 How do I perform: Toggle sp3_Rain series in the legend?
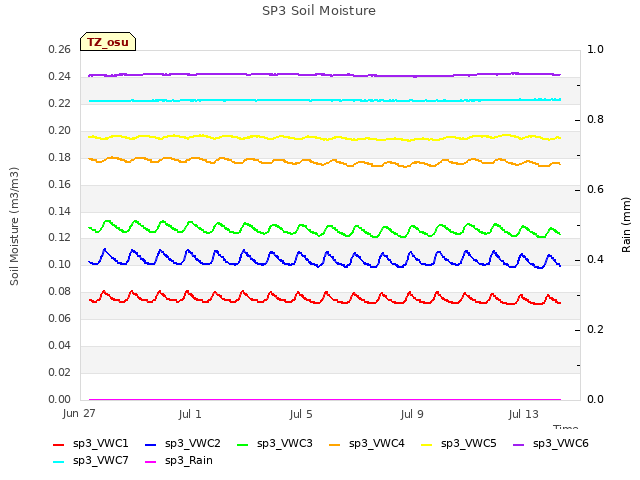pyautogui.click(x=179, y=460)
